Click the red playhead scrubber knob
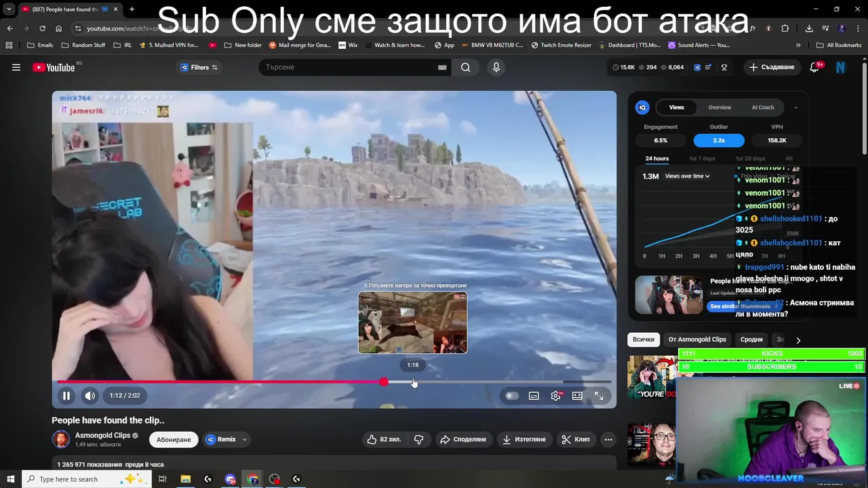 pos(384,382)
